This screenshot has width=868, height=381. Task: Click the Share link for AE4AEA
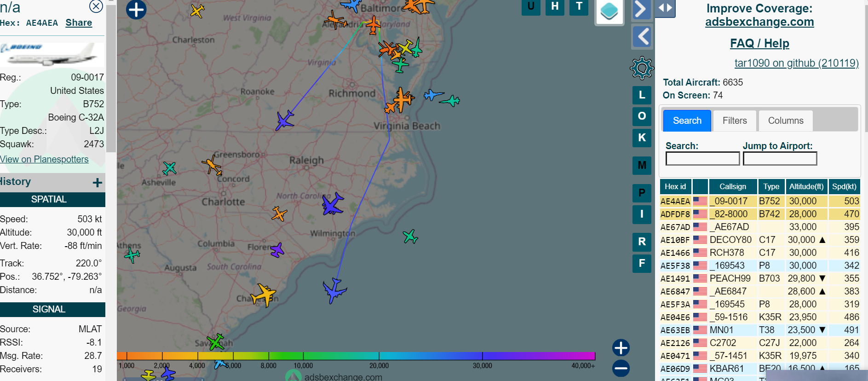coord(79,23)
